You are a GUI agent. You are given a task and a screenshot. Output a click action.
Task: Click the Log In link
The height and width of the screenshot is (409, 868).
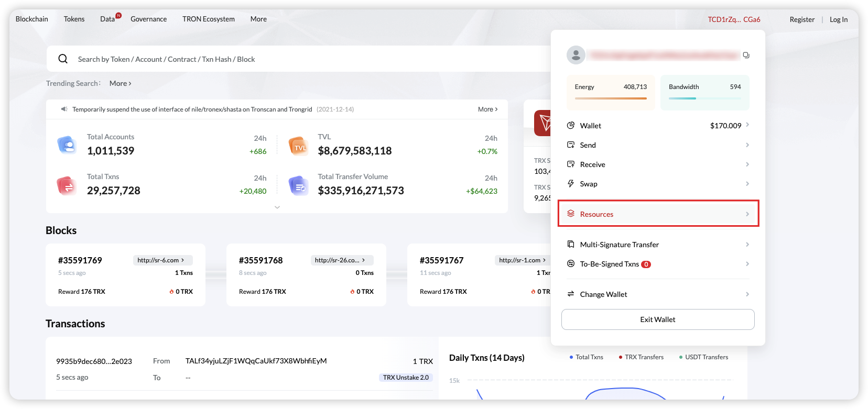click(x=839, y=19)
